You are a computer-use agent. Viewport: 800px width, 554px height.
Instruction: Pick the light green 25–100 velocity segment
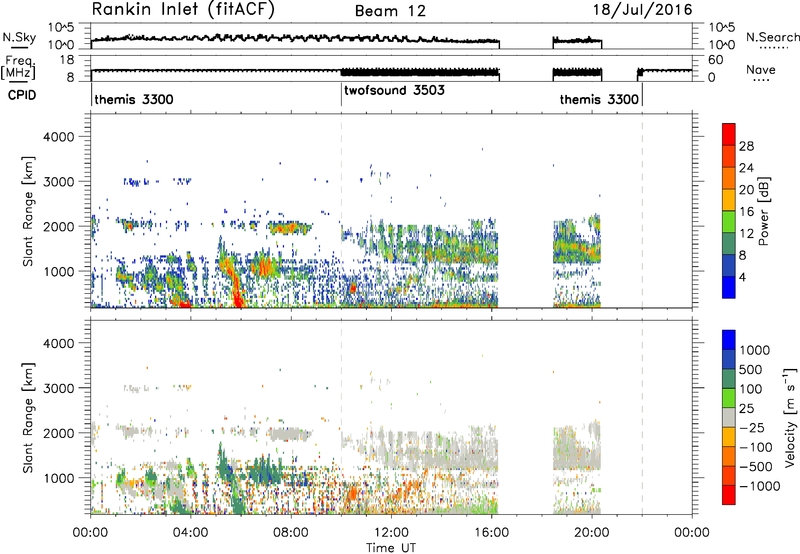(x=729, y=398)
